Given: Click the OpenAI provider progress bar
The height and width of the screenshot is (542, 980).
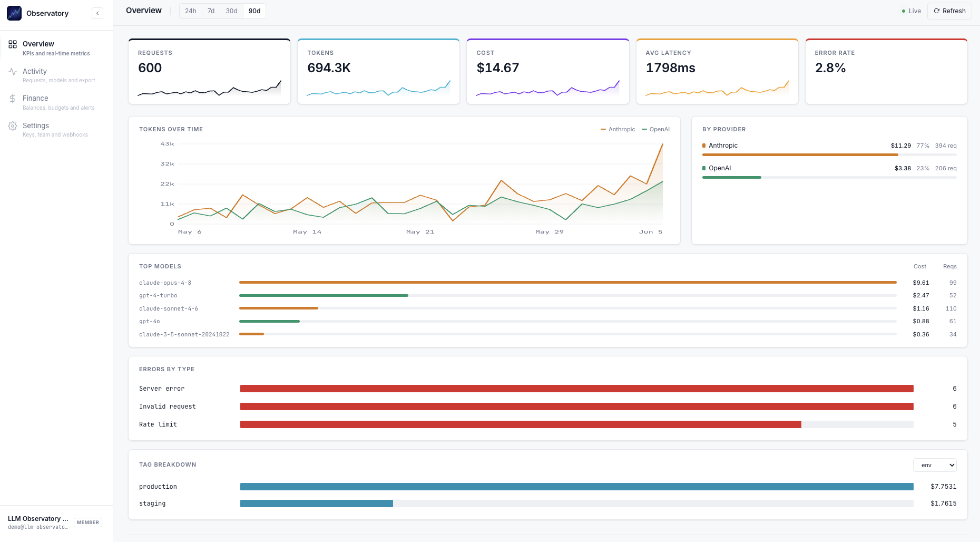Looking at the screenshot, I should (x=829, y=178).
